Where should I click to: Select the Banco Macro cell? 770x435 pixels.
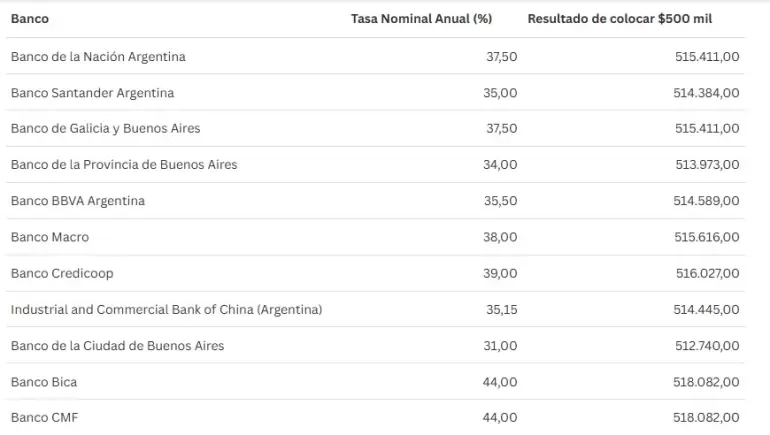coord(50,237)
